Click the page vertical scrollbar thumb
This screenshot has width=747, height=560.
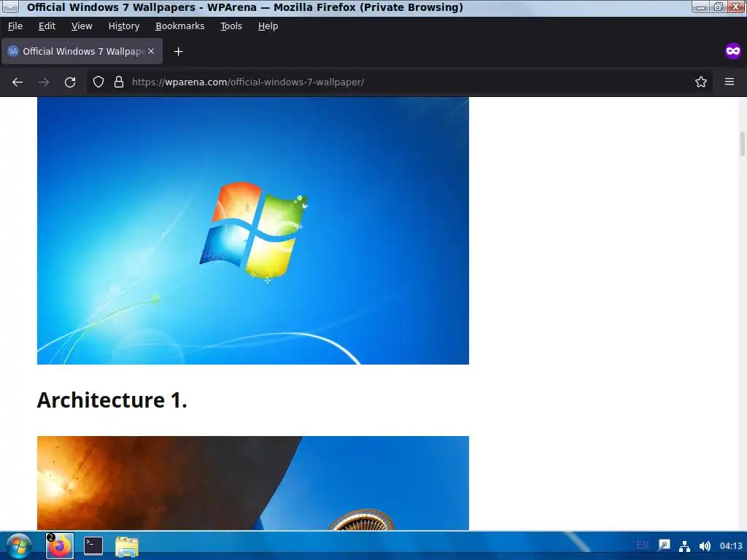742,144
